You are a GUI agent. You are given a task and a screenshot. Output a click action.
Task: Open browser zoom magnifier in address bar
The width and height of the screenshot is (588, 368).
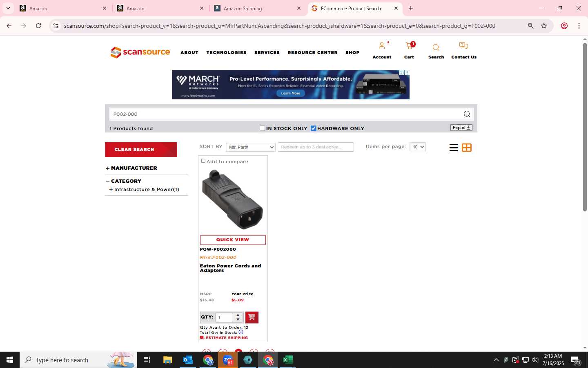coord(530,26)
